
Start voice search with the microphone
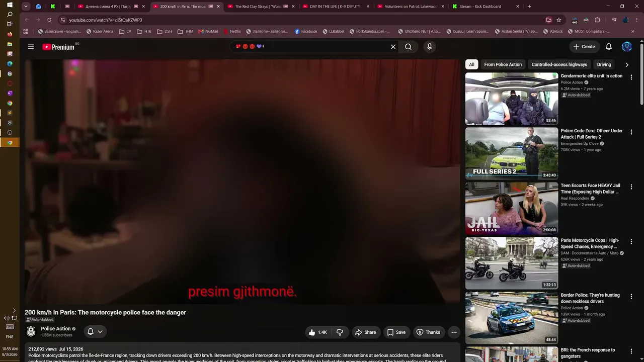(429, 47)
